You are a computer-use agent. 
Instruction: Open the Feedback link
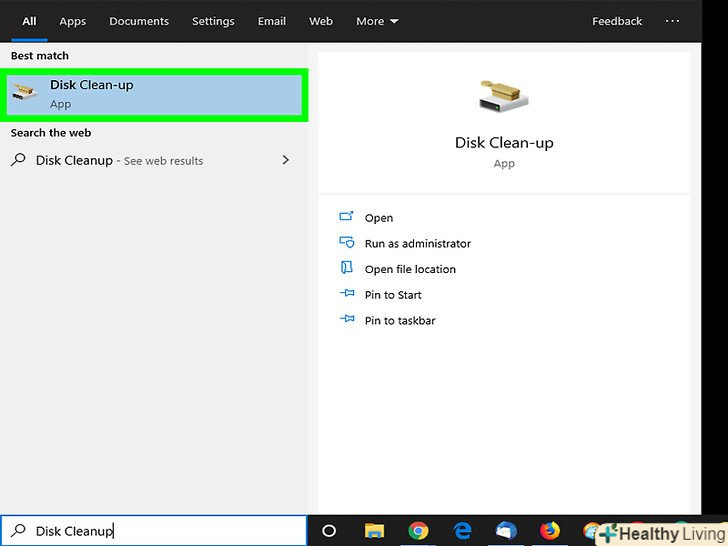click(x=617, y=21)
